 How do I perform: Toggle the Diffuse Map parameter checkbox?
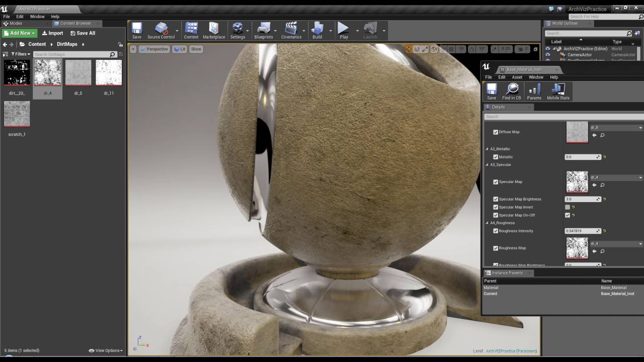coord(496,132)
